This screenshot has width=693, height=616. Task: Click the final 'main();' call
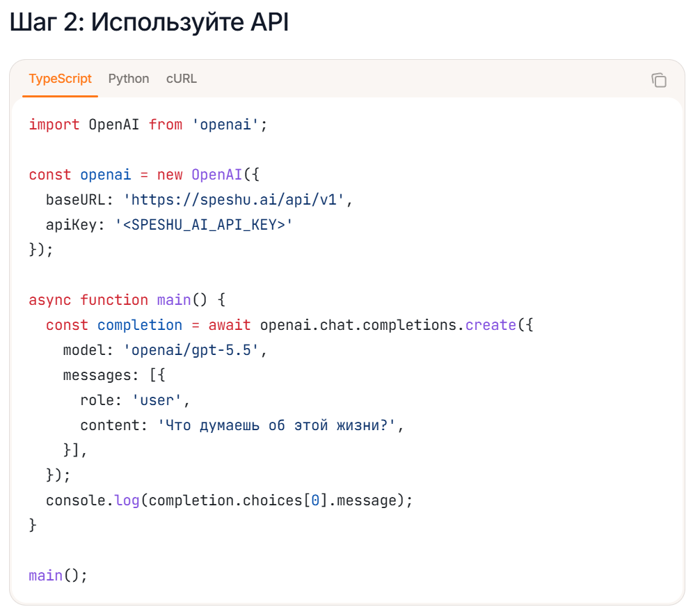point(58,576)
